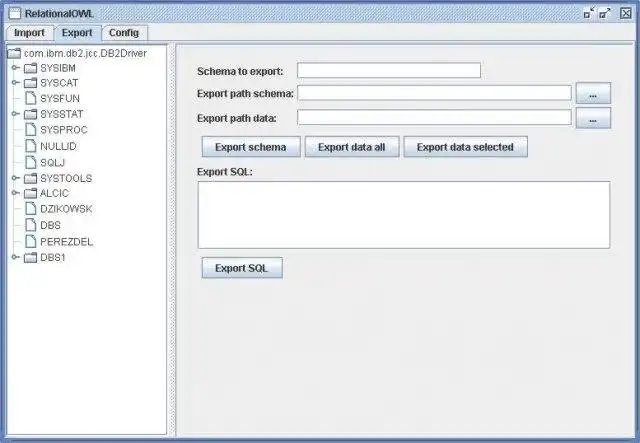
Task: Click the SYSIBM folder icon
Action: click(x=30, y=68)
